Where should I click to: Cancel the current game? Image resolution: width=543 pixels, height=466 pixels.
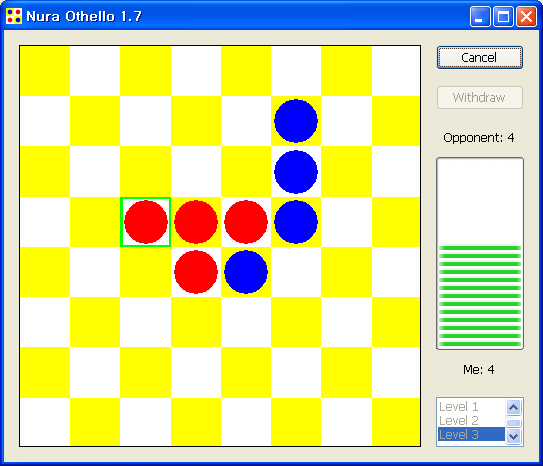(x=480, y=57)
